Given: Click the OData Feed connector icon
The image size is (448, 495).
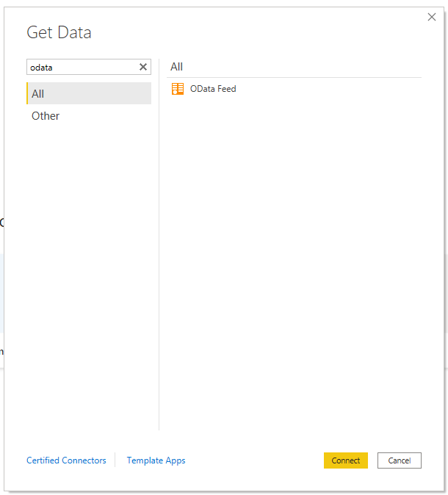Looking at the screenshot, I should (x=178, y=89).
